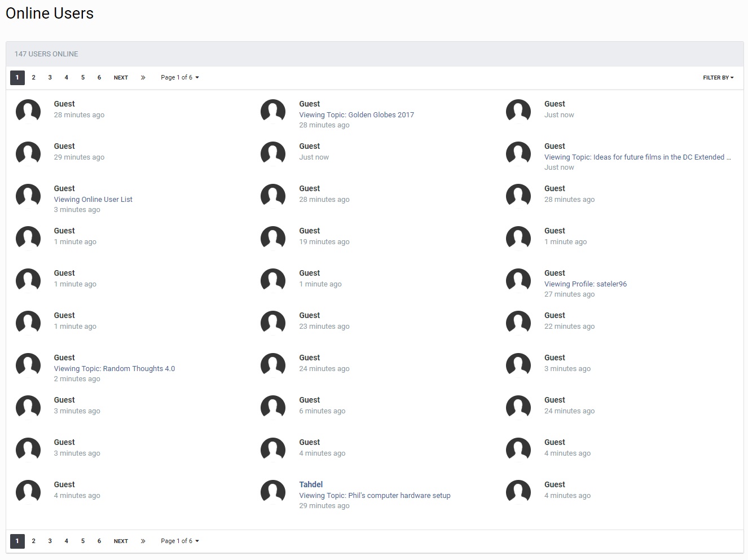Open bottom 'Page 1 of 6' page jump dropdown
Image resolution: width=748 pixels, height=560 pixels.
pos(179,541)
